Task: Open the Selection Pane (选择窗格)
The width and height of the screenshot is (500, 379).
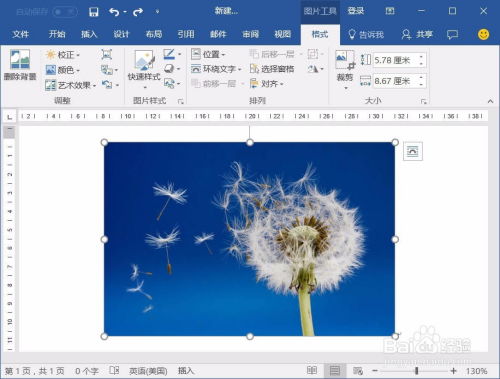Action: pyautogui.click(x=272, y=69)
